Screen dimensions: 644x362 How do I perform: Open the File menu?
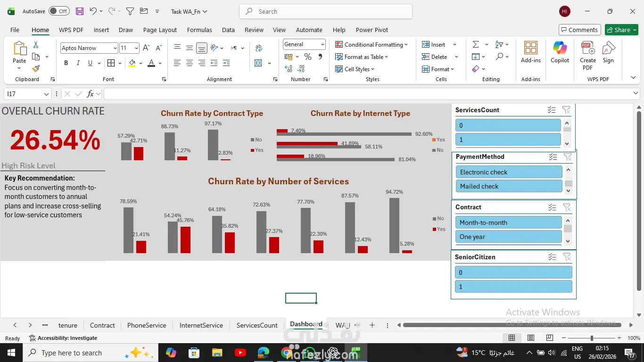tap(15, 30)
